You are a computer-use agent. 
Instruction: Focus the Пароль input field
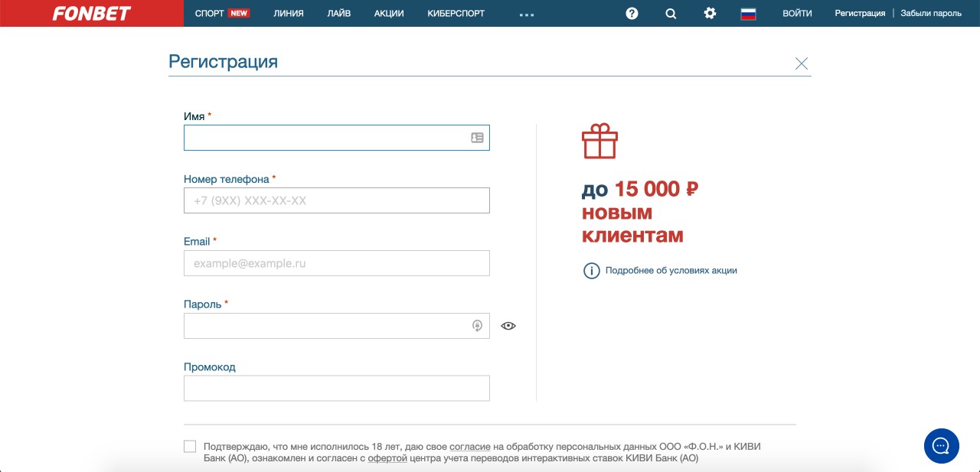[337, 326]
